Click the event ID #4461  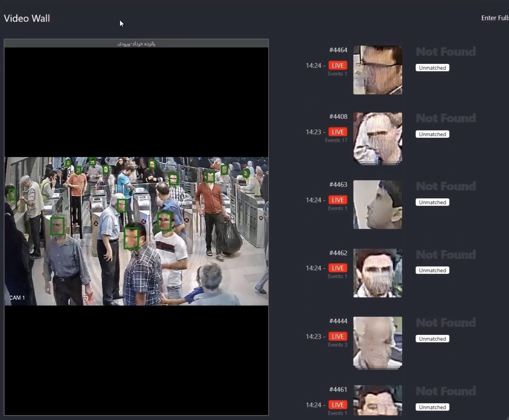click(338, 390)
